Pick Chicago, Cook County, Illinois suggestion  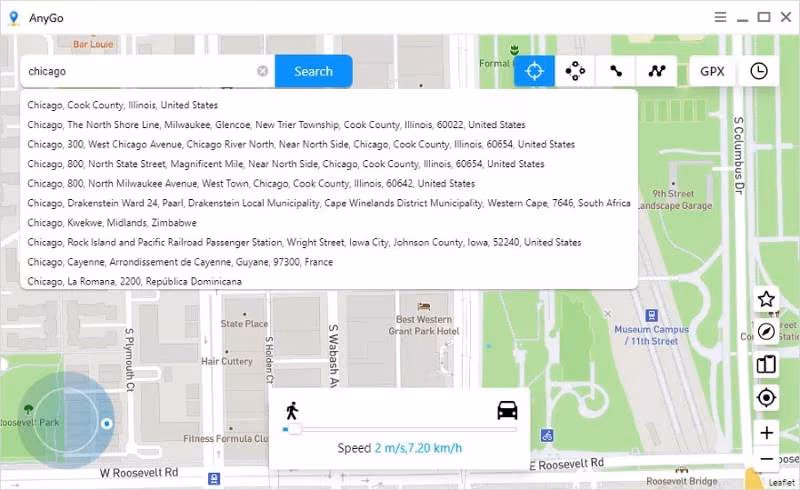[x=123, y=105]
